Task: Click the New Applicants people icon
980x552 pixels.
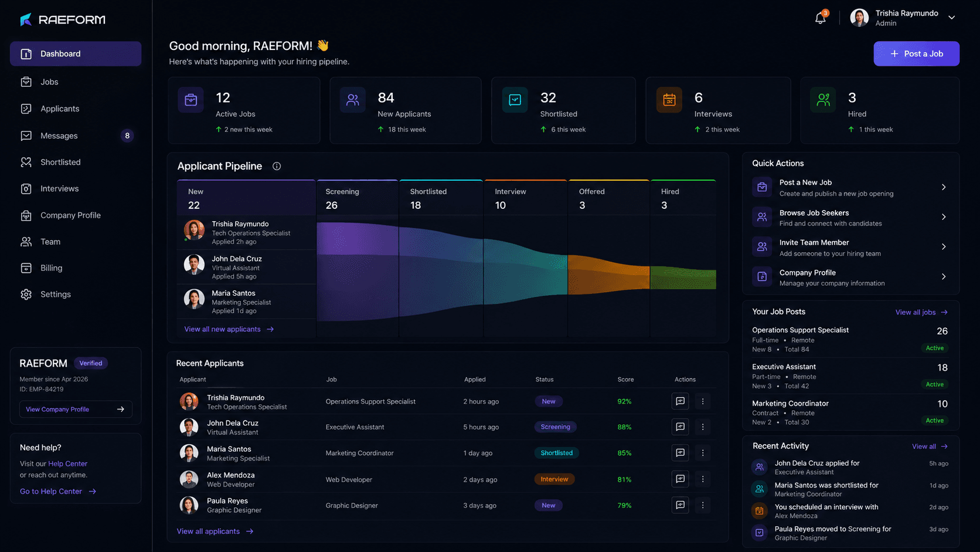Action: [353, 100]
